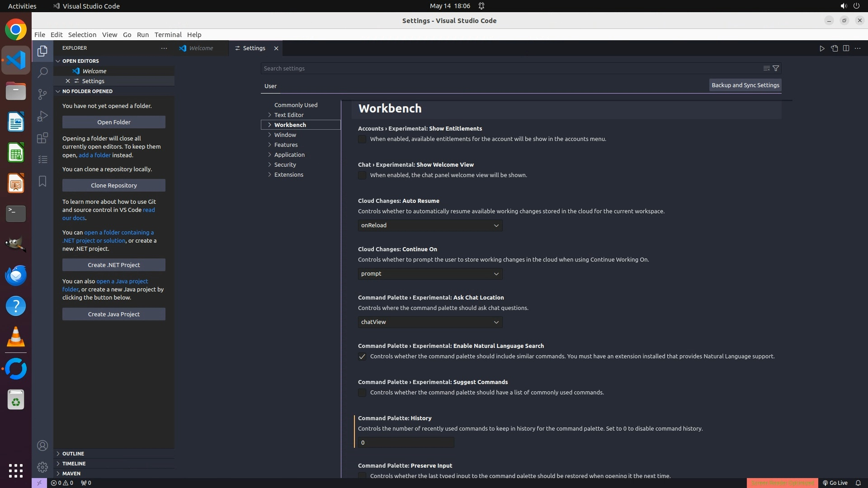Open the Accounts icon in activity bar
868x488 pixels.
pyautogui.click(x=42, y=446)
